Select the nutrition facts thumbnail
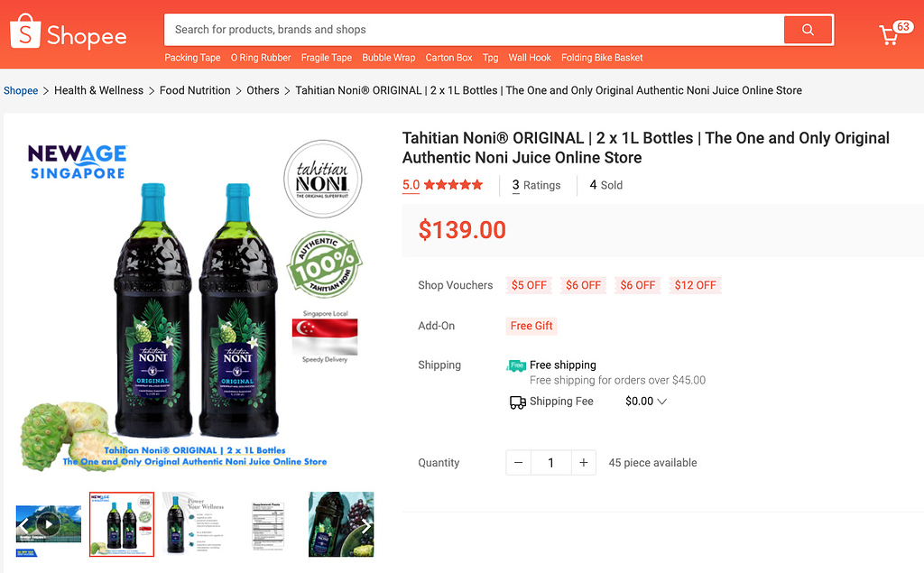 coord(267,524)
